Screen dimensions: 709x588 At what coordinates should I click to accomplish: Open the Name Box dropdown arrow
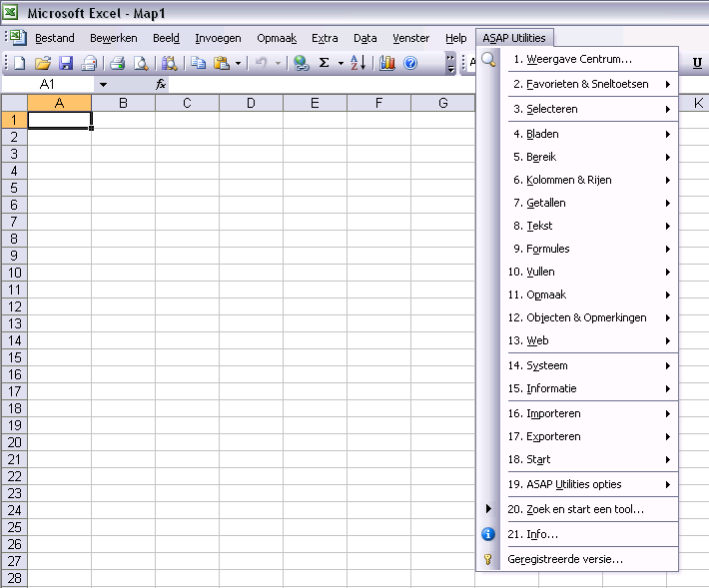pyautogui.click(x=103, y=85)
